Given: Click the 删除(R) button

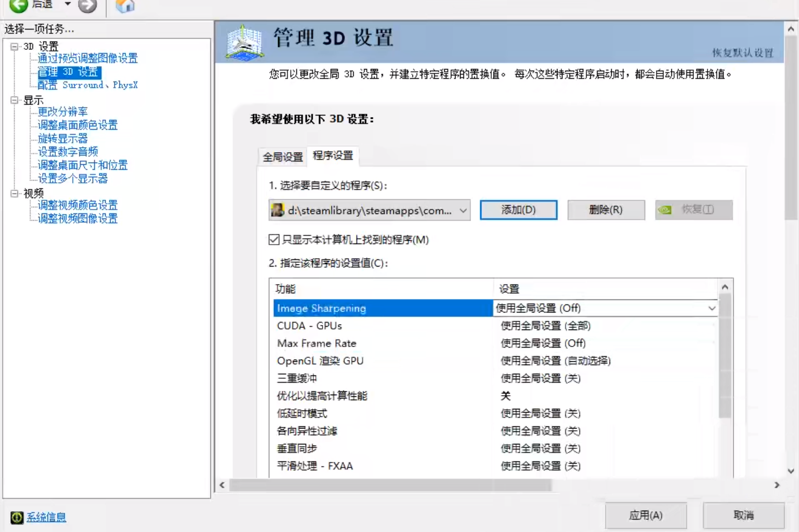Looking at the screenshot, I should coord(606,210).
